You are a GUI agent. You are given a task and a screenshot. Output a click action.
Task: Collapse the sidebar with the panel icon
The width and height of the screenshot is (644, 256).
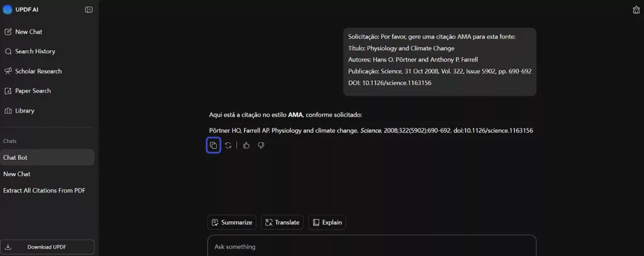pos(89,9)
